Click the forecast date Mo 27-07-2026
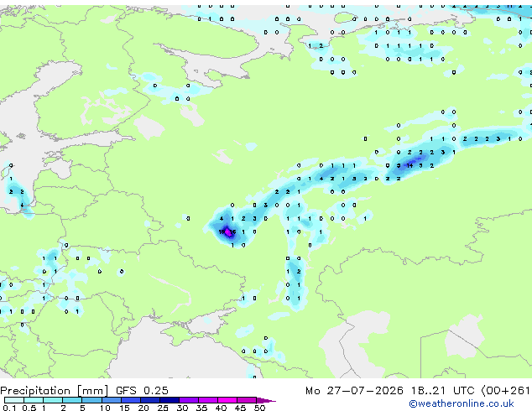 point(355,391)
